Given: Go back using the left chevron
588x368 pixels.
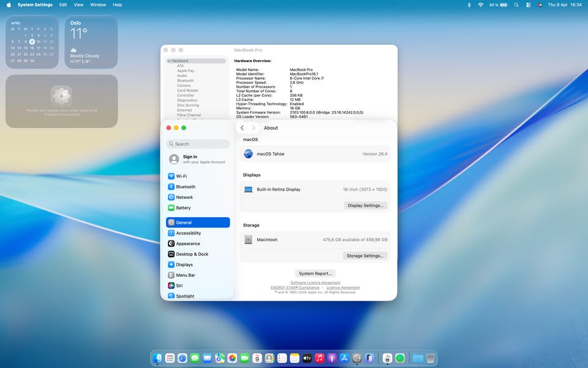Looking at the screenshot, I should pyautogui.click(x=243, y=128).
